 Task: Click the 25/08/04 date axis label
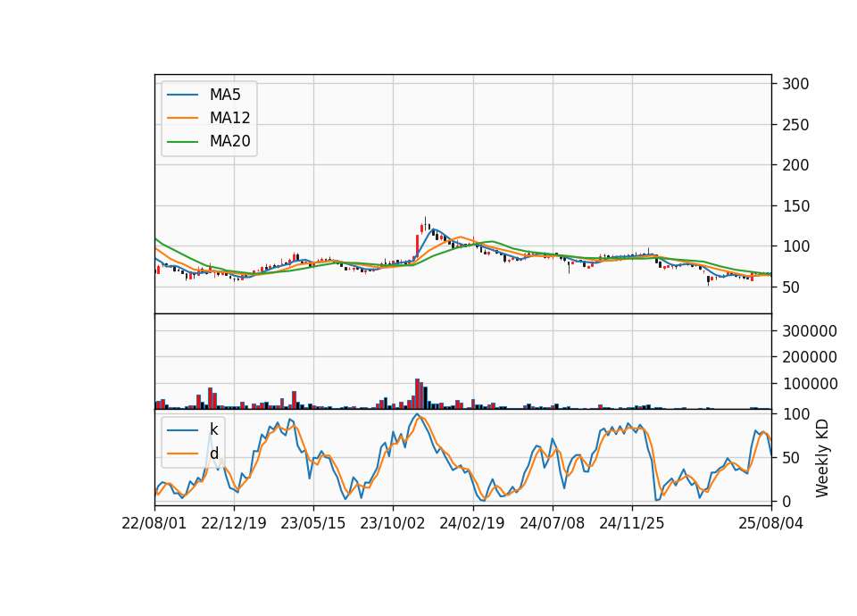tap(771, 523)
